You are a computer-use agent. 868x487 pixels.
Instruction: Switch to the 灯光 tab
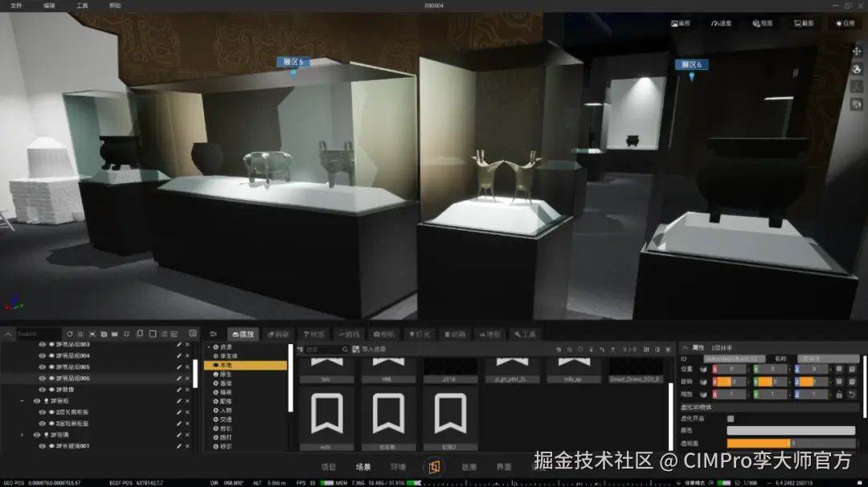coord(419,334)
